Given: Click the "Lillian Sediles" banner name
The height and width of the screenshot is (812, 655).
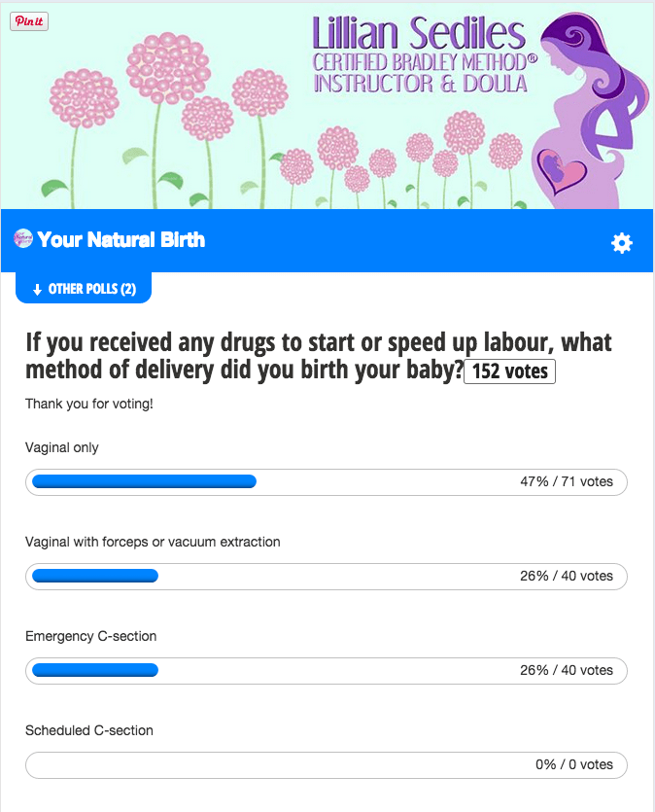Looking at the screenshot, I should [419, 34].
